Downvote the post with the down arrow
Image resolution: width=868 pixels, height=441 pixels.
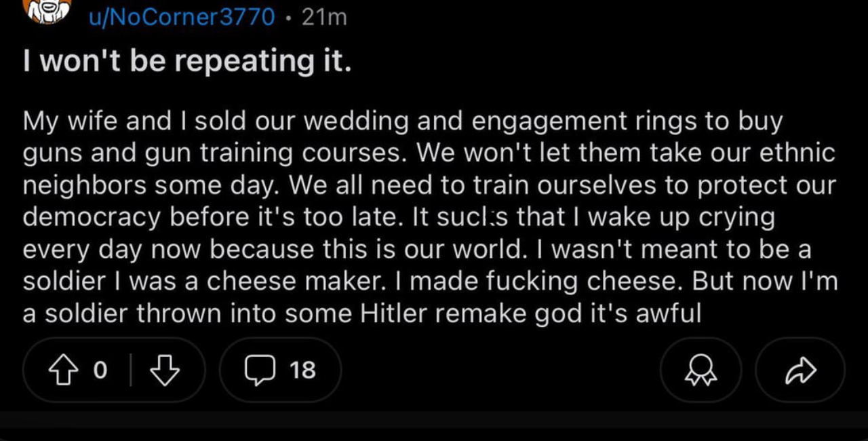[164, 370]
